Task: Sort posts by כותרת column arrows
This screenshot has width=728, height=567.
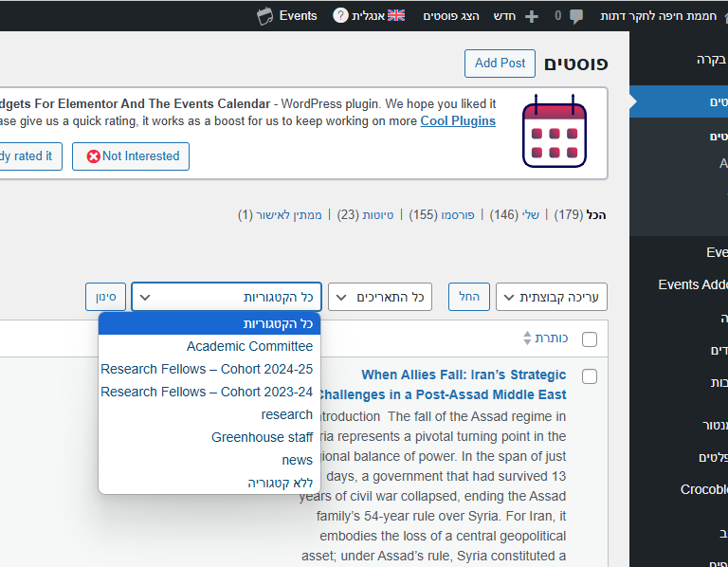Action: (x=527, y=338)
